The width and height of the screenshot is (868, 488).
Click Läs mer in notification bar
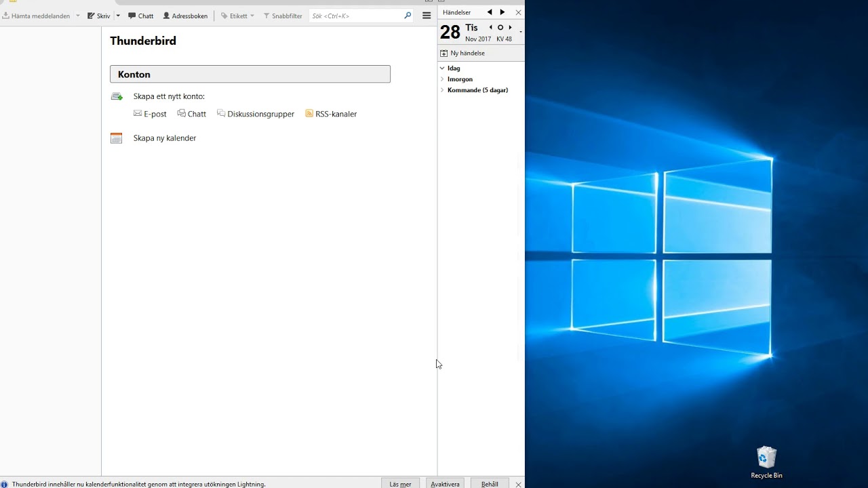400,484
